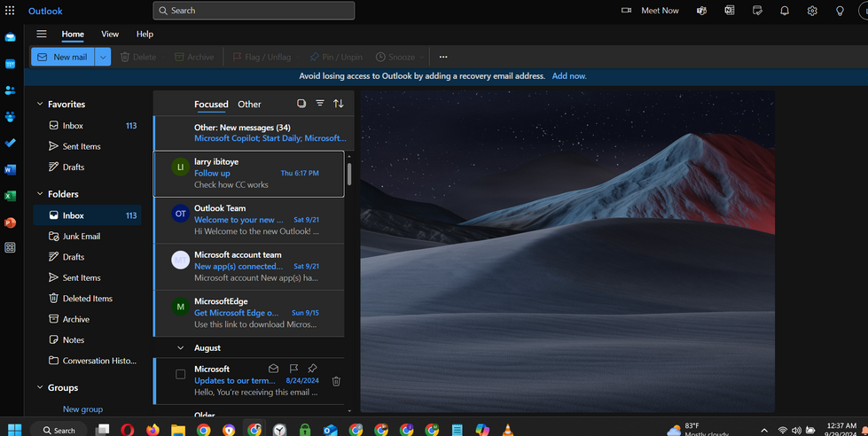This screenshot has height=436, width=868.
Task: Toggle the hamburger navigation pane button
Action: tap(42, 34)
